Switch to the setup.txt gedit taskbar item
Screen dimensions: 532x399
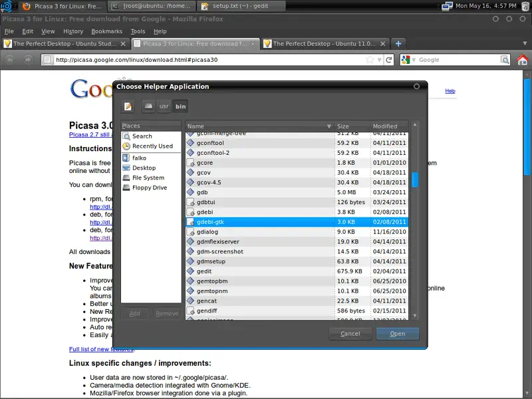click(241, 6)
